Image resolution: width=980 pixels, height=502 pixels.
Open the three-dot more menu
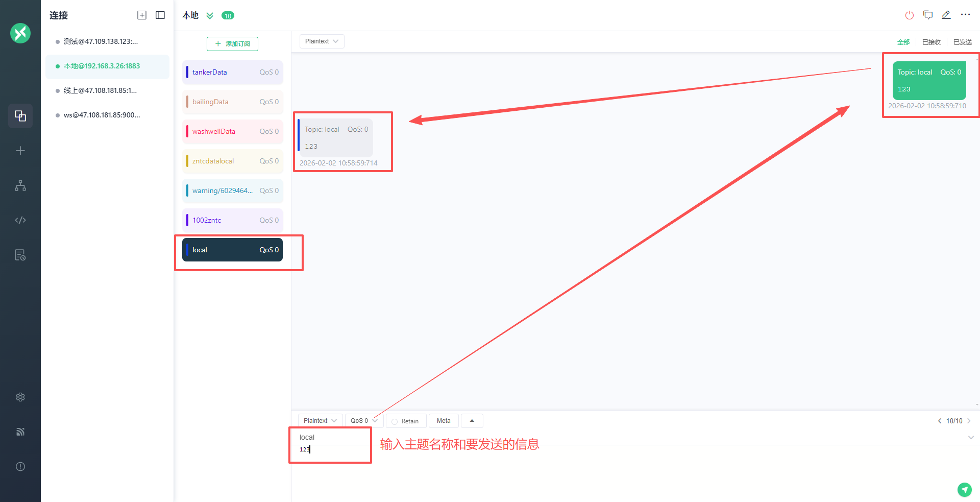965,15
